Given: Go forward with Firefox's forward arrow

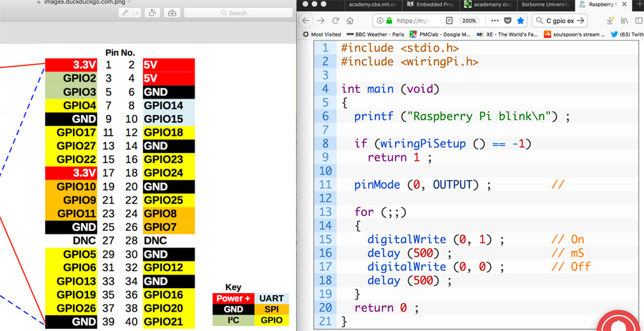Looking at the screenshot, I should [321, 21].
